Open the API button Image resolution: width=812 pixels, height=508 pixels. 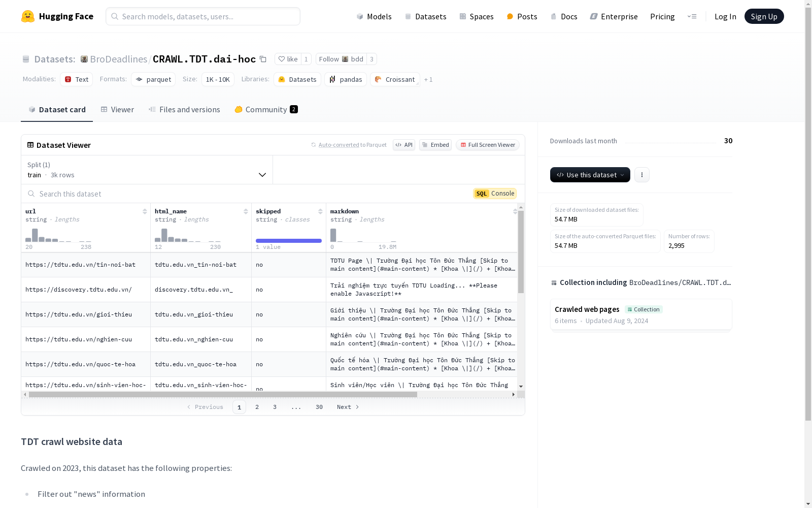[x=404, y=145]
